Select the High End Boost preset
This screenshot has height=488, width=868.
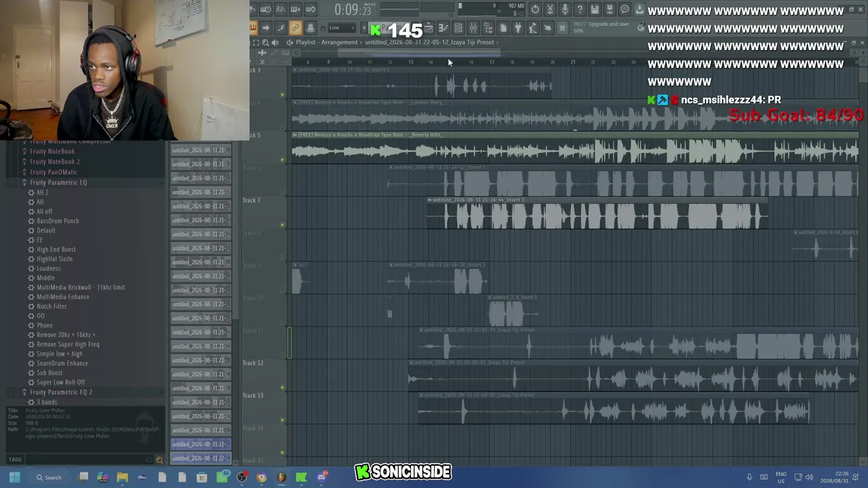tap(56, 249)
